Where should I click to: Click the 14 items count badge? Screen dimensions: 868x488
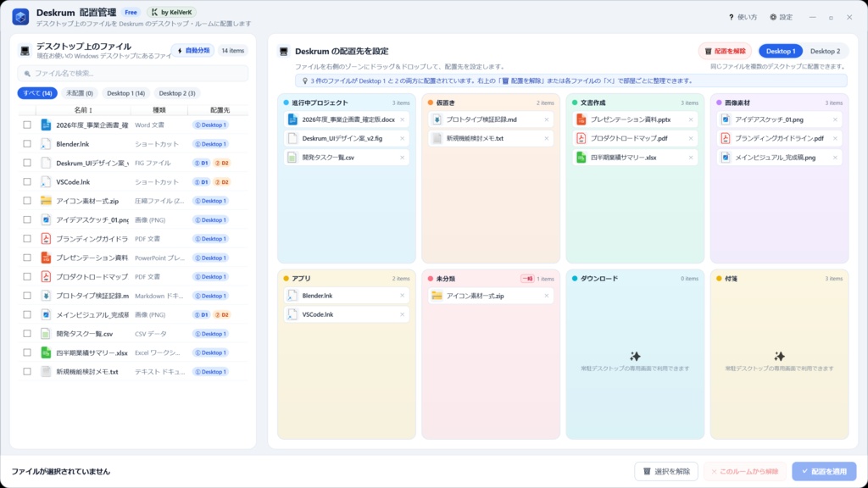(232, 50)
